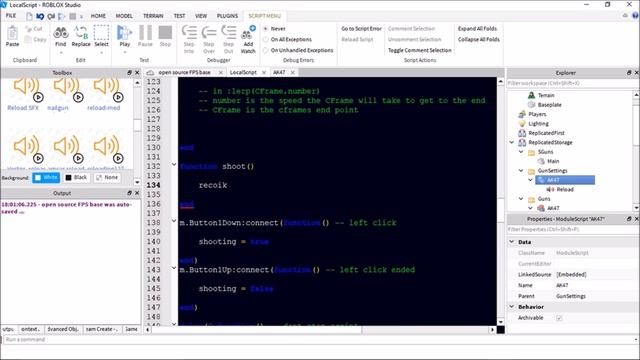Image resolution: width=640 pixels, height=360 pixels.
Task: Click the Filter workspace search field
Action: point(570,83)
